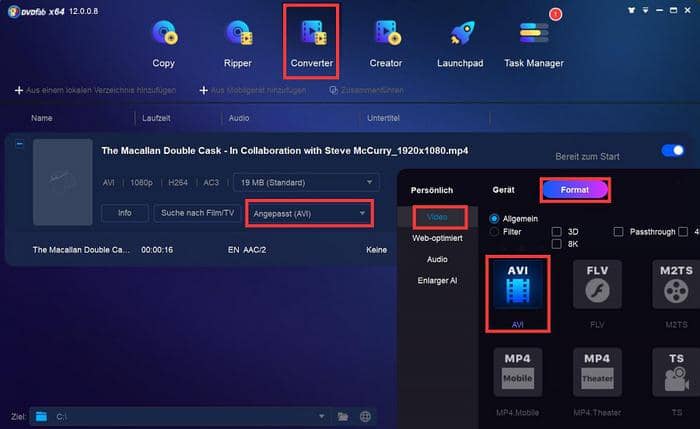
Task: Click the Info button
Action: pos(125,213)
